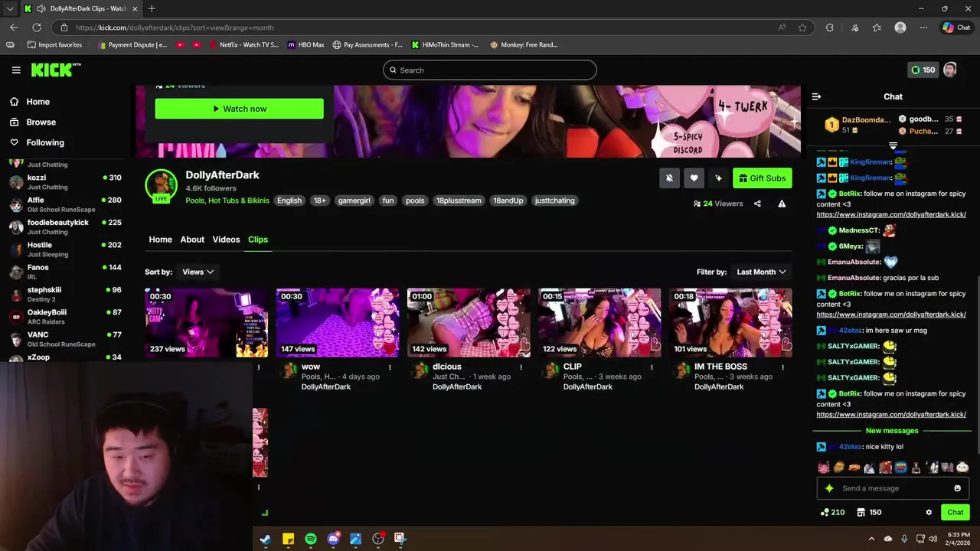Image resolution: width=980 pixels, height=551 pixels.
Task: Click the gamergirl tag
Action: coord(354,201)
